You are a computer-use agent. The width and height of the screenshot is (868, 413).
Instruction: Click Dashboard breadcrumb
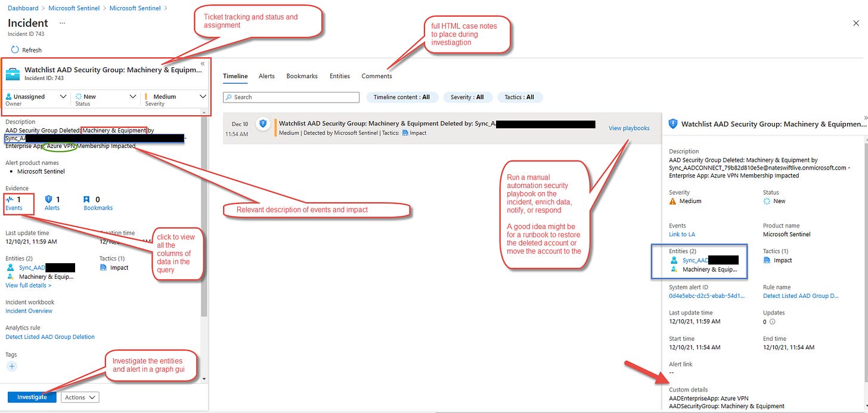point(23,8)
